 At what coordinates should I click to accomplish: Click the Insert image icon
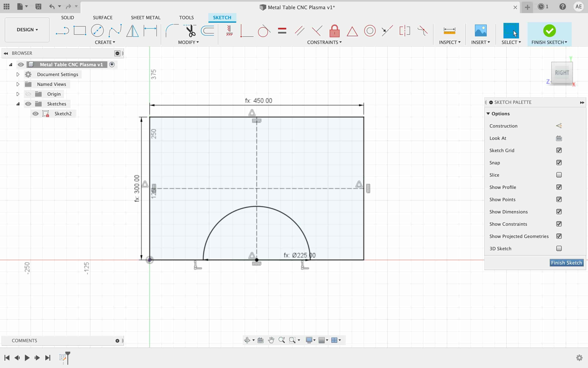pyautogui.click(x=480, y=31)
